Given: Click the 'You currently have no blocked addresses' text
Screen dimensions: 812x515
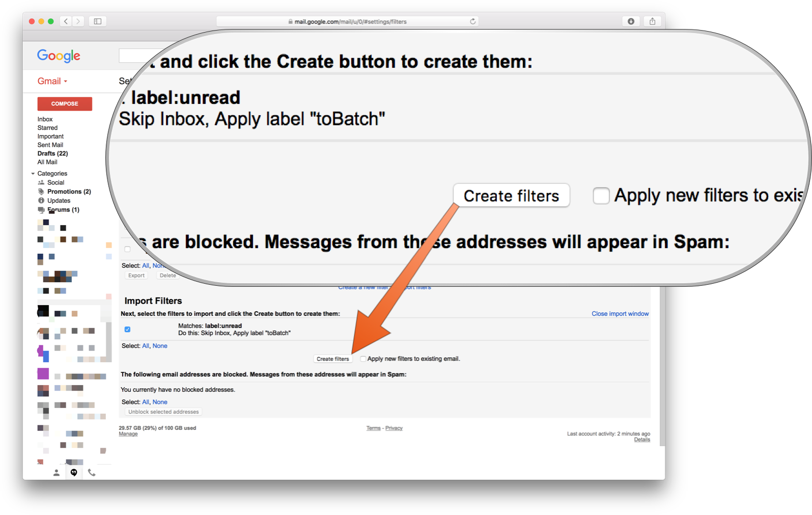Looking at the screenshot, I should [x=178, y=390].
